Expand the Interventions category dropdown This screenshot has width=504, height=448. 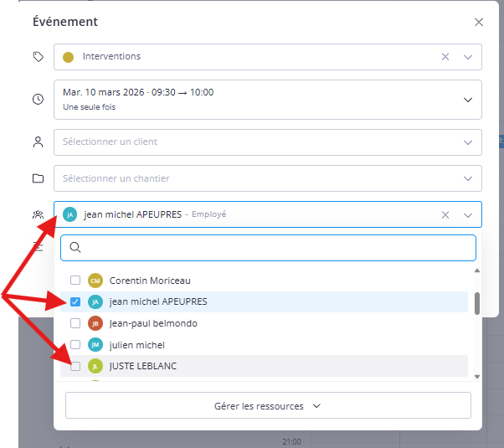(467, 57)
